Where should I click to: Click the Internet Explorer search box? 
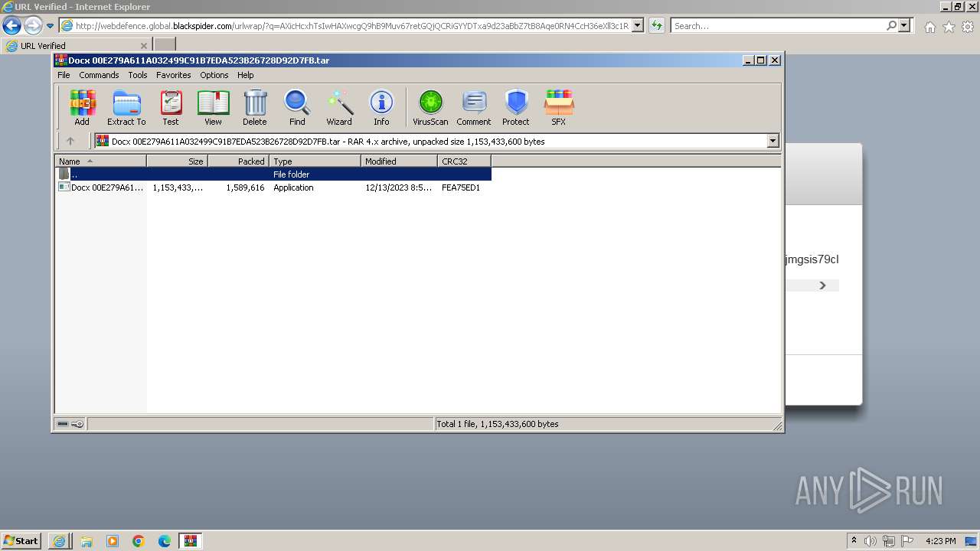point(778,26)
